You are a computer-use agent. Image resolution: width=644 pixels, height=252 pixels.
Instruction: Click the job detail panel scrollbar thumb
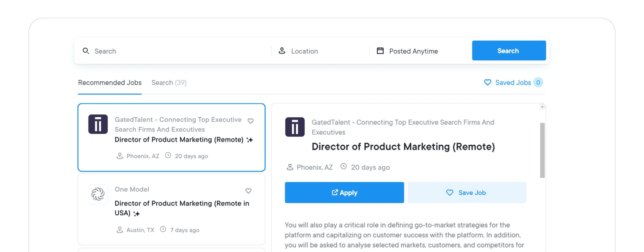coord(542,150)
